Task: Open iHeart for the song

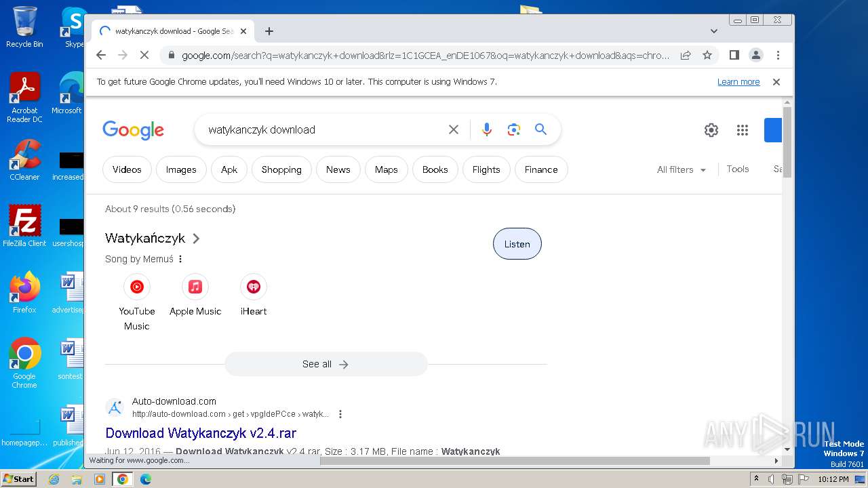Action: click(x=254, y=296)
